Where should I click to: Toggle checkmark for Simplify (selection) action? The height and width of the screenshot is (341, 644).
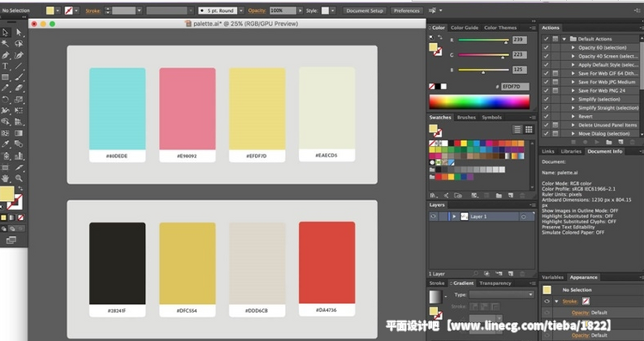coord(546,99)
